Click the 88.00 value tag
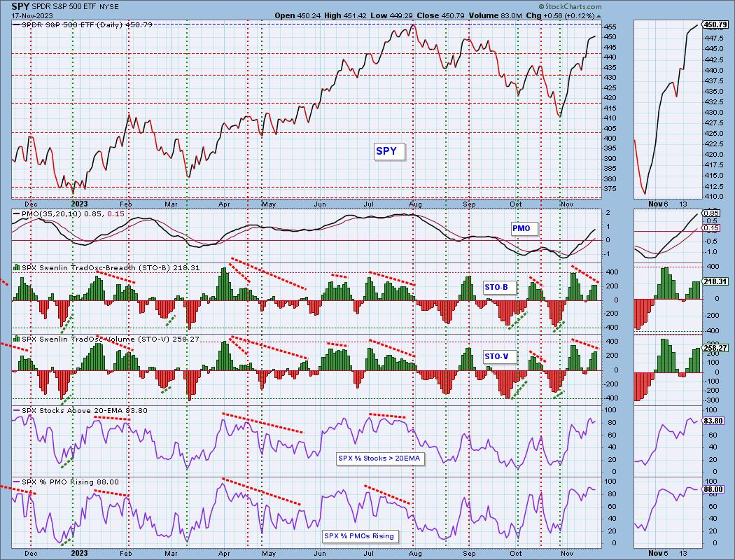The image size is (735, 560). pos(715,489)
